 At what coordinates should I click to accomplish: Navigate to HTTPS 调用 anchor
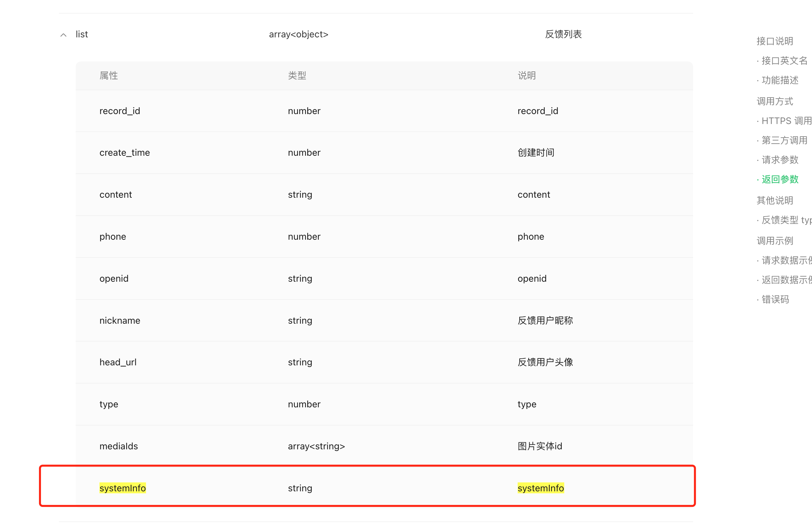(786, 121)
